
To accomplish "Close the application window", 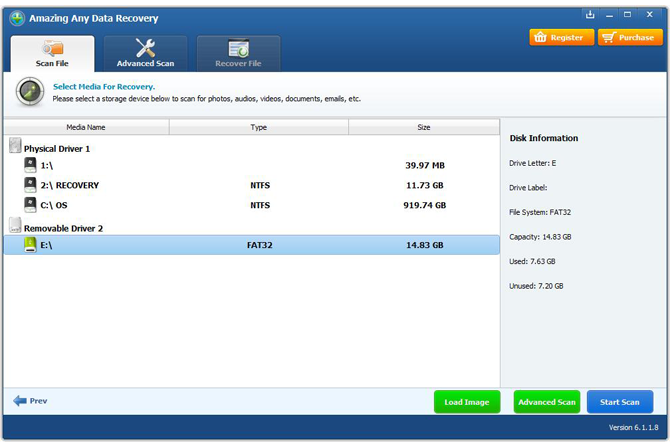I will [649, 15].
